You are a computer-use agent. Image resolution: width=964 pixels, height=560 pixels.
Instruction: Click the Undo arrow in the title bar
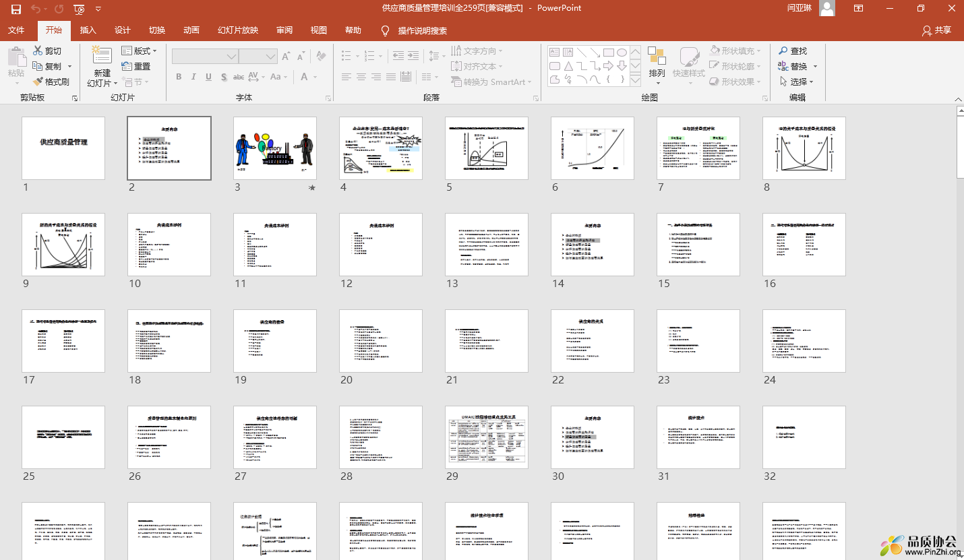click(x=35, y=9)
